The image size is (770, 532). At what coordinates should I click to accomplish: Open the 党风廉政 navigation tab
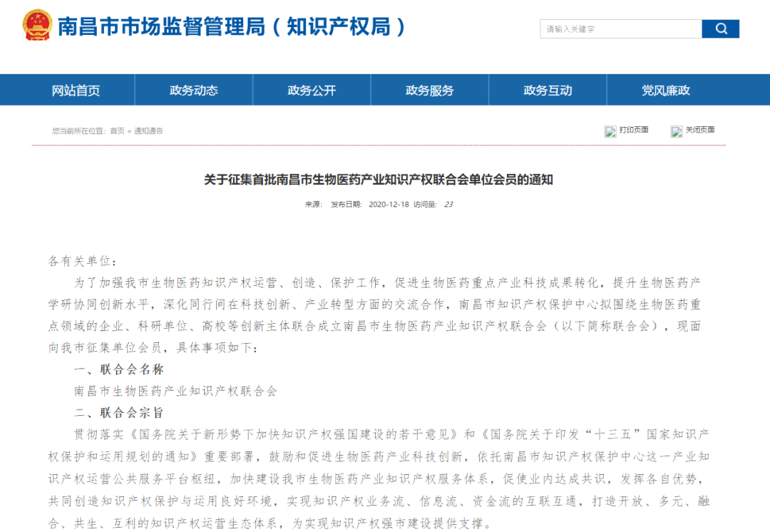point(666,91)
